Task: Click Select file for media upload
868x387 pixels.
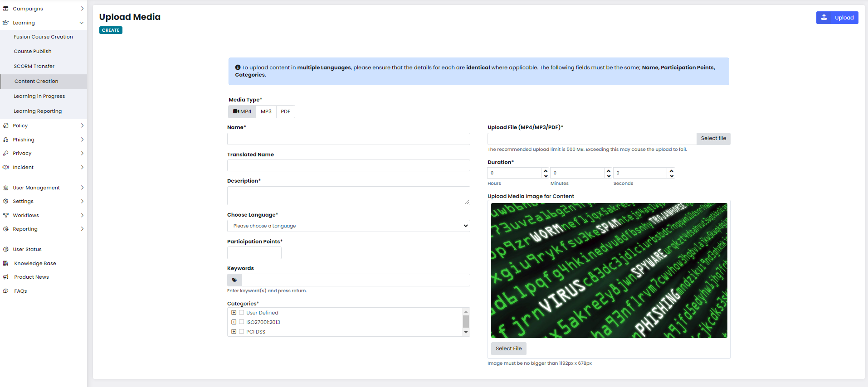Action: [x=713, y=138]
